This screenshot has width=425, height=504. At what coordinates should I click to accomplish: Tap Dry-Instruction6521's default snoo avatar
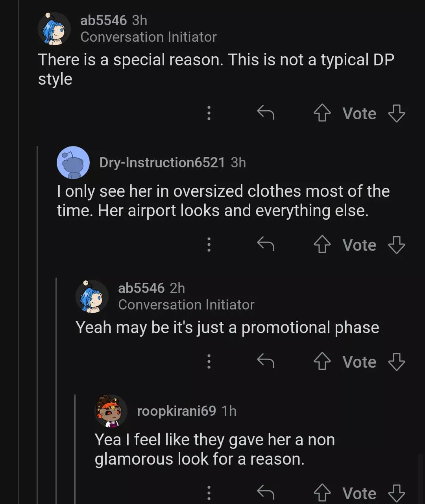(x=73, y=162)
